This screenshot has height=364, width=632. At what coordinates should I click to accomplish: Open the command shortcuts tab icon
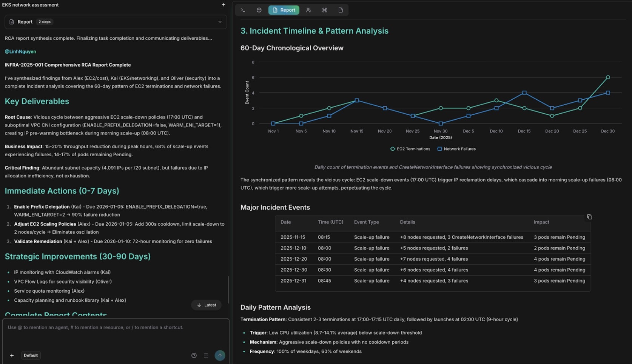click(x=324, y=10)
